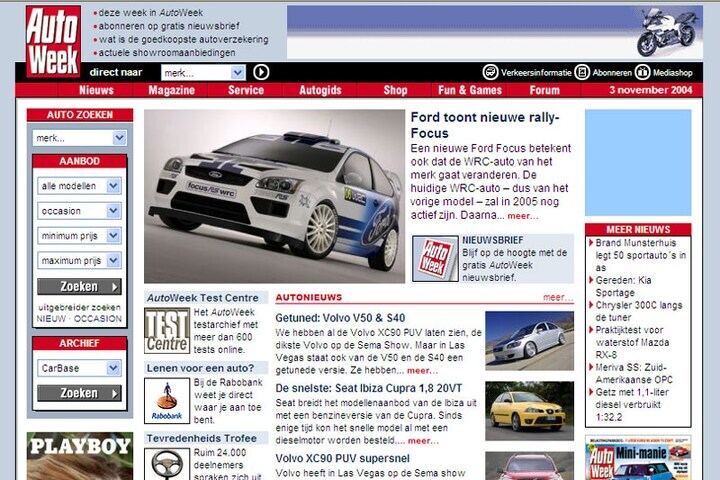Open Chrysler 300C langs de tuner item
The image size is (720, 480).
[639, 311]
